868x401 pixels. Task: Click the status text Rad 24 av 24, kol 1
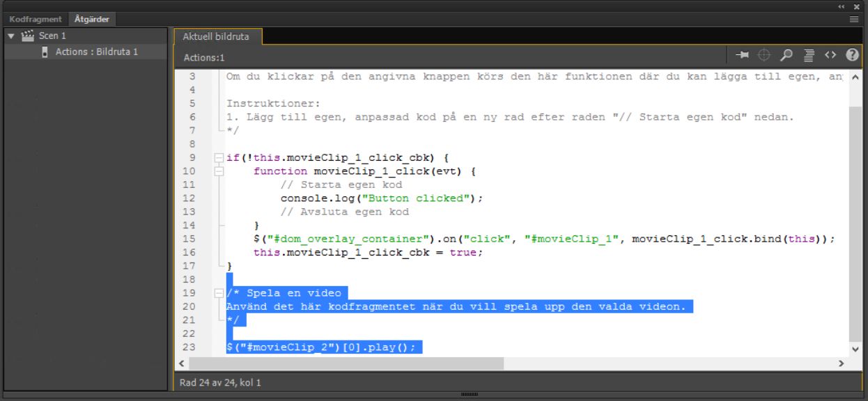tap(220, 382)
